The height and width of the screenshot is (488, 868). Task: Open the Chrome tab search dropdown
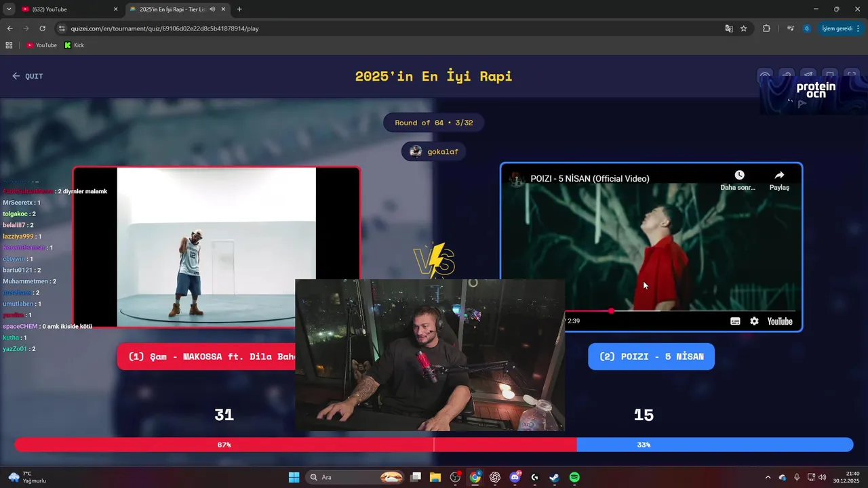[x=9, y=9]
